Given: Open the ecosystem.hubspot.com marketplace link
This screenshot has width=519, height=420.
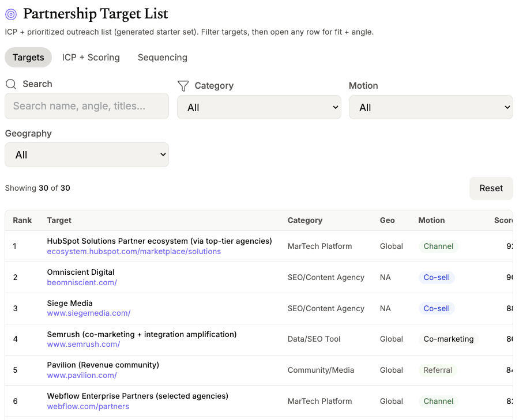Looking at the screenshot, I should click(x=134, y=252).
